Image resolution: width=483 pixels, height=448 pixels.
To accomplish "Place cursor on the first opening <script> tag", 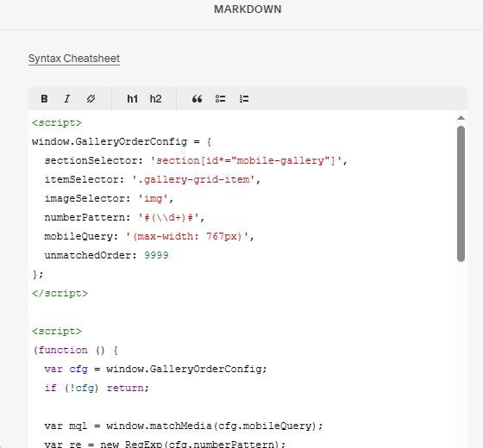I will (x=57, y=122).
